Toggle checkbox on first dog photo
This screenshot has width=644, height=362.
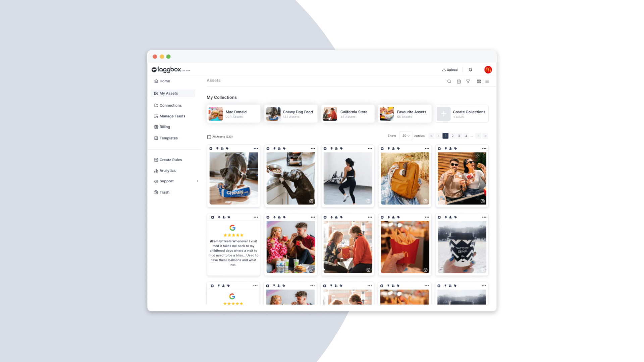pyautogui.click(x=211, y=148)
